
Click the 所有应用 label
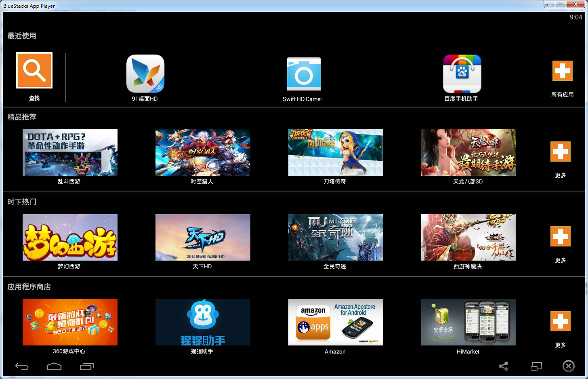click(563, 95)
